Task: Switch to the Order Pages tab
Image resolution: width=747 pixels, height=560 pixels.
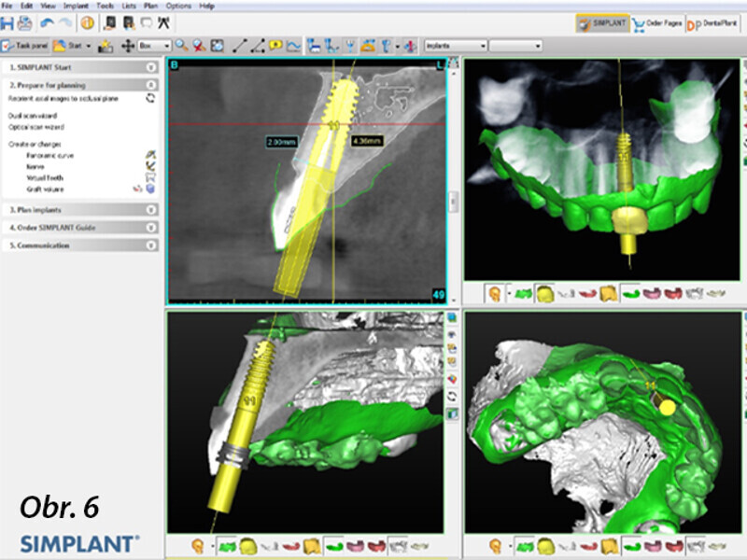Action: (658, 23)
